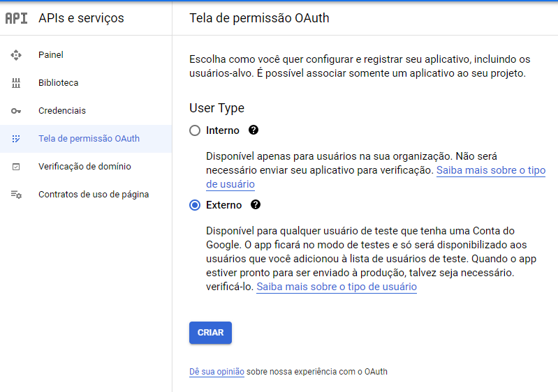
Task: Click the Credenciais key icon
Action: 16,111
